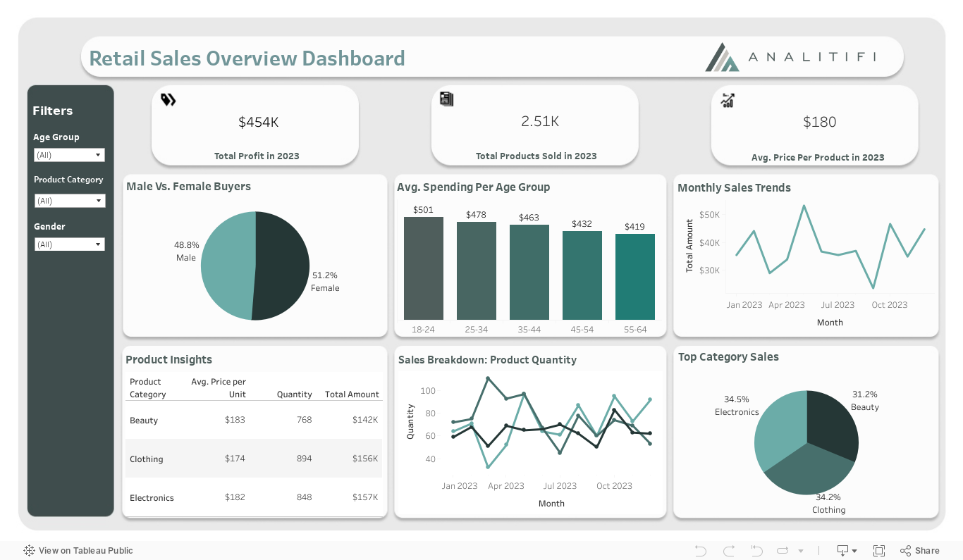Click the $50K axis label on Monthly Sales Trends
This screenshot has height=560, width=963.
pyautogui.click(x=709, y=215)
